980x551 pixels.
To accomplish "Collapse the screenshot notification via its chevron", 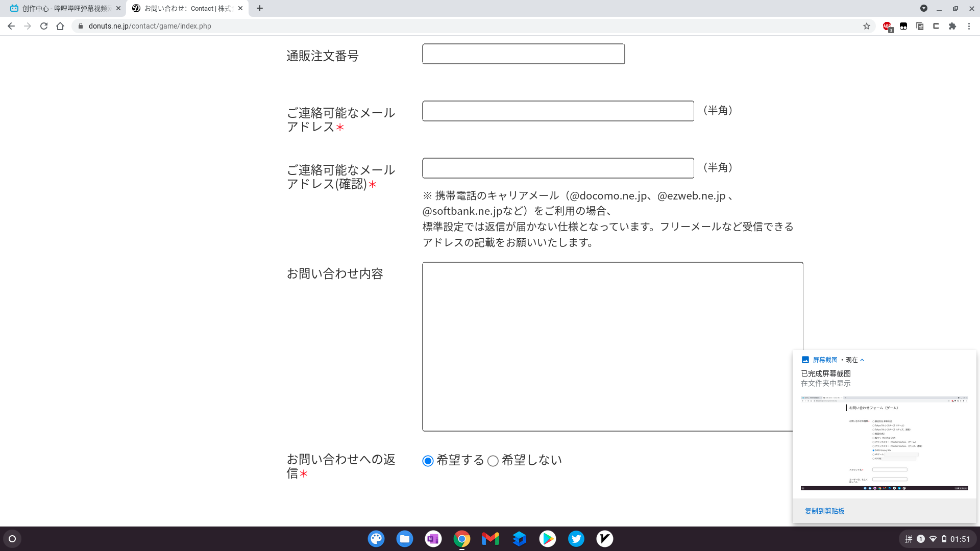I will click(862, 360).
